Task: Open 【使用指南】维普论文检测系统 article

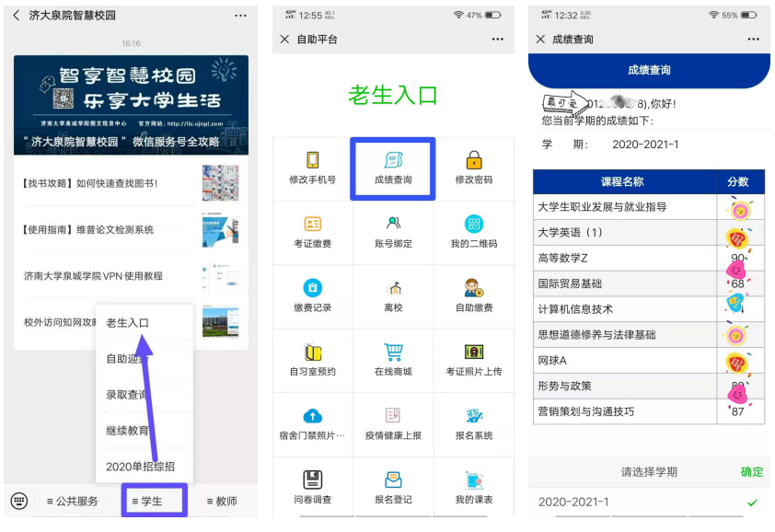Action: tap(131, 229)
